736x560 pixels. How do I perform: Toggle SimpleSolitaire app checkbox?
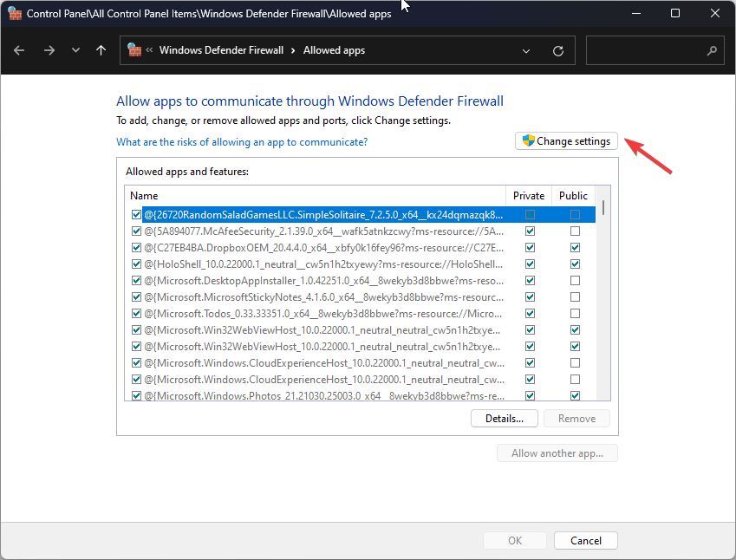click(x=136, y=214)
